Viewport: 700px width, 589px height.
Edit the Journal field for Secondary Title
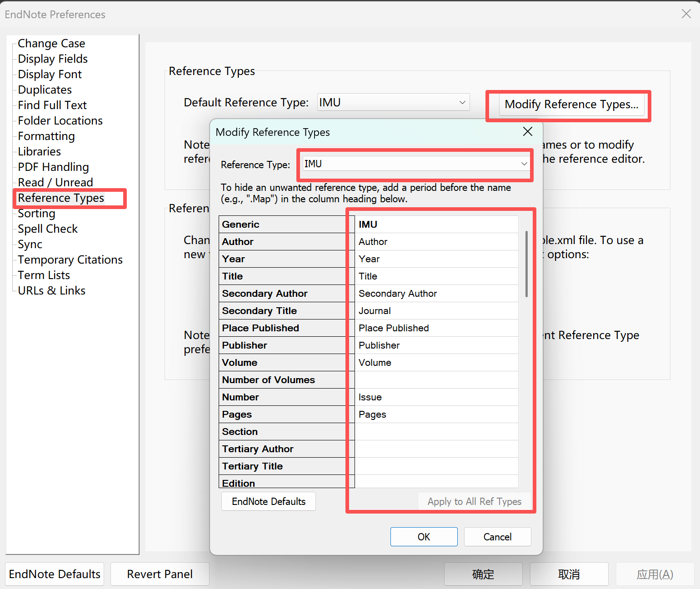[436, 310]
